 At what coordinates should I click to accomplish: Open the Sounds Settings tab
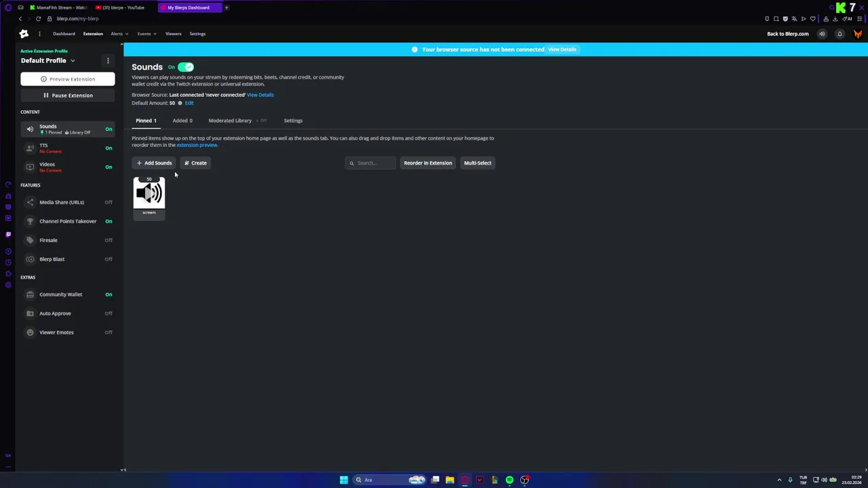tap(293, 121)
